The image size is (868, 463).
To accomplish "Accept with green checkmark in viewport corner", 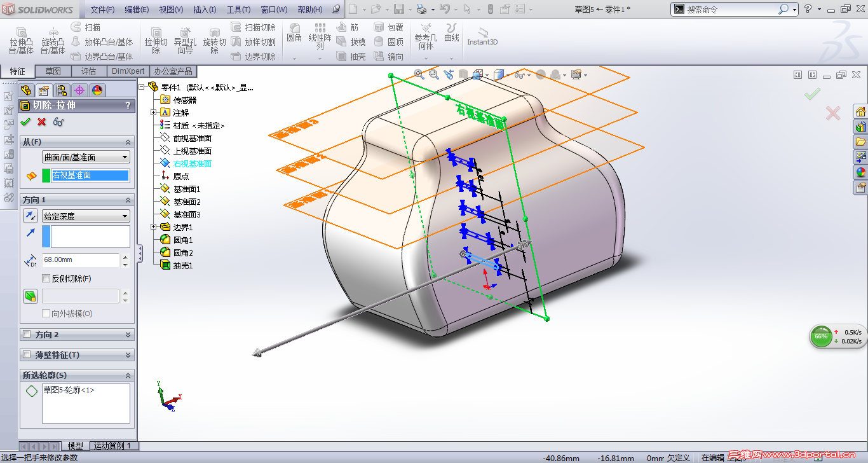I will click(x=811, y=94).
